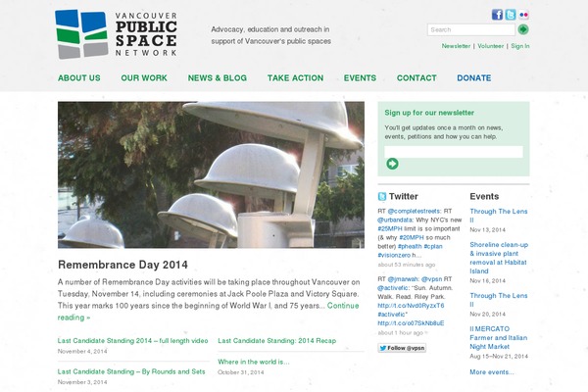588x392 pixels.
Task: Open the #cplan hashtag link
Action: click(433, 246)
